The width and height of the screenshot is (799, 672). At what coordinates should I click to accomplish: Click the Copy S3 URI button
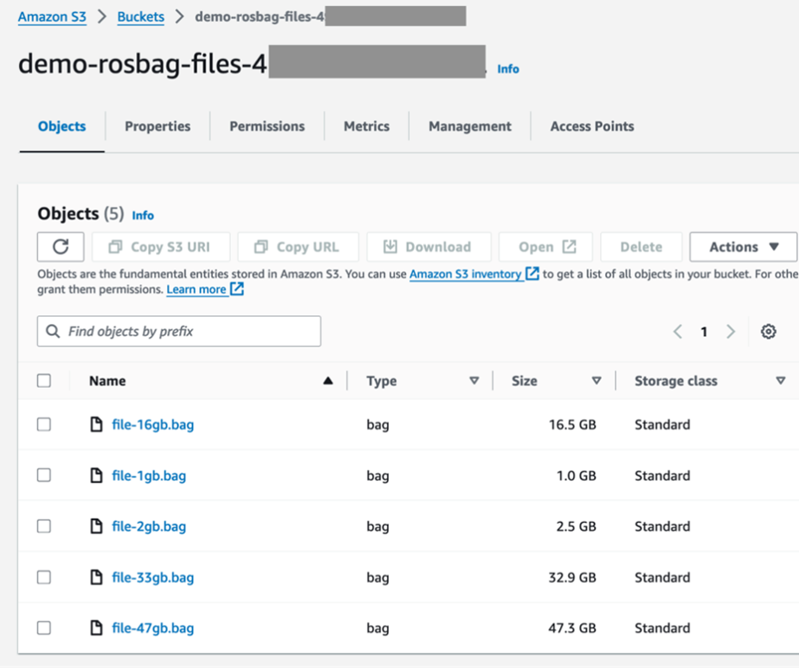tap(161, 247)
